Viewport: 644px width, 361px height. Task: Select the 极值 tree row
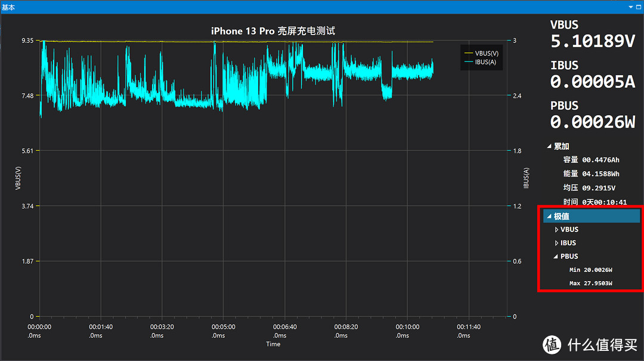tap(592, 216)
